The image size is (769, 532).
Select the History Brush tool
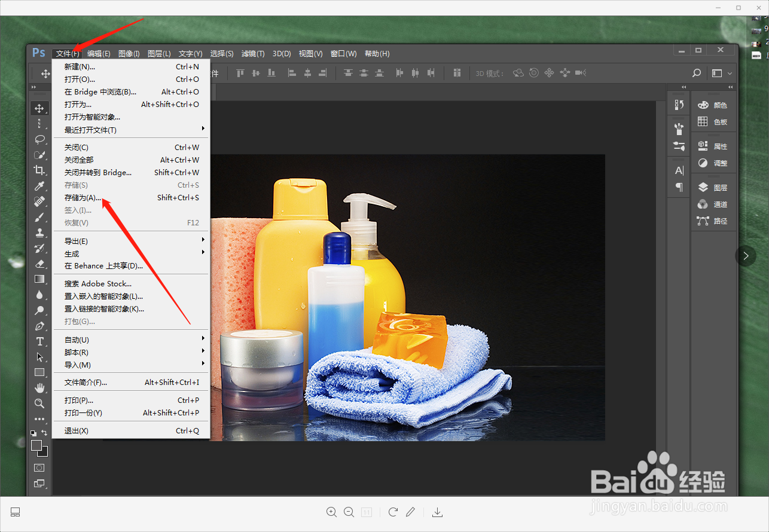39,248
